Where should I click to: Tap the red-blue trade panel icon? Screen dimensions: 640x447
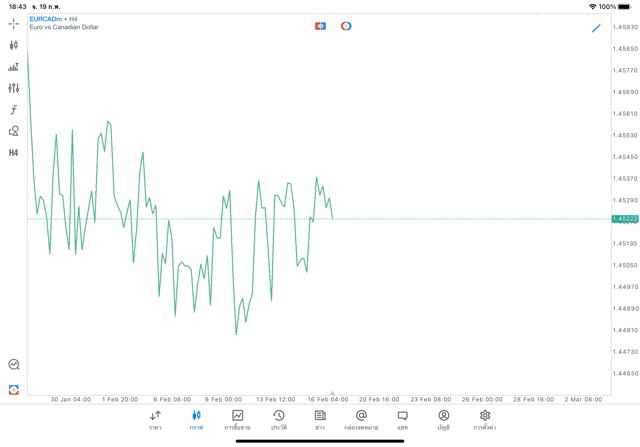pos(320,26)
